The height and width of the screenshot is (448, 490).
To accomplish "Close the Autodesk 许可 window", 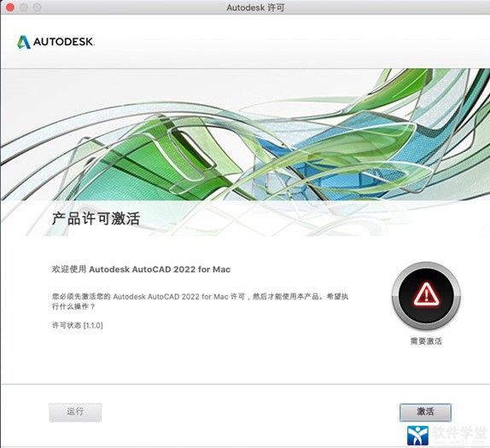I will (x=9, y=7).
